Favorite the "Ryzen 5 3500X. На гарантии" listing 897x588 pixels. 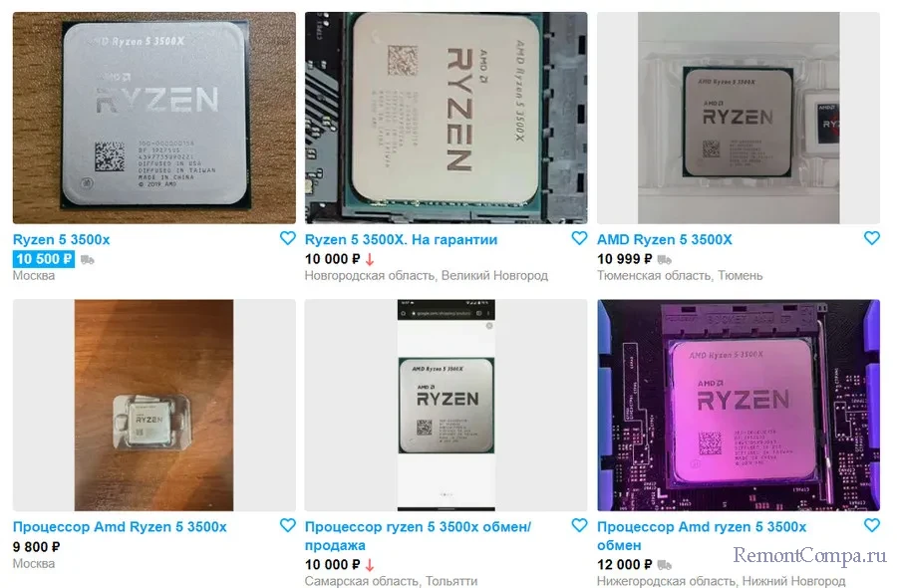click(x=579, y=238)
